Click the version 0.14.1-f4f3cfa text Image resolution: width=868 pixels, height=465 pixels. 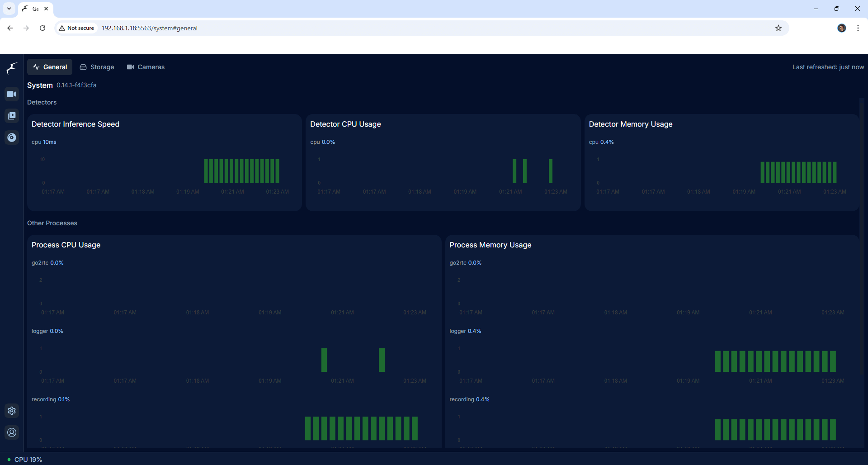(76, 85)
